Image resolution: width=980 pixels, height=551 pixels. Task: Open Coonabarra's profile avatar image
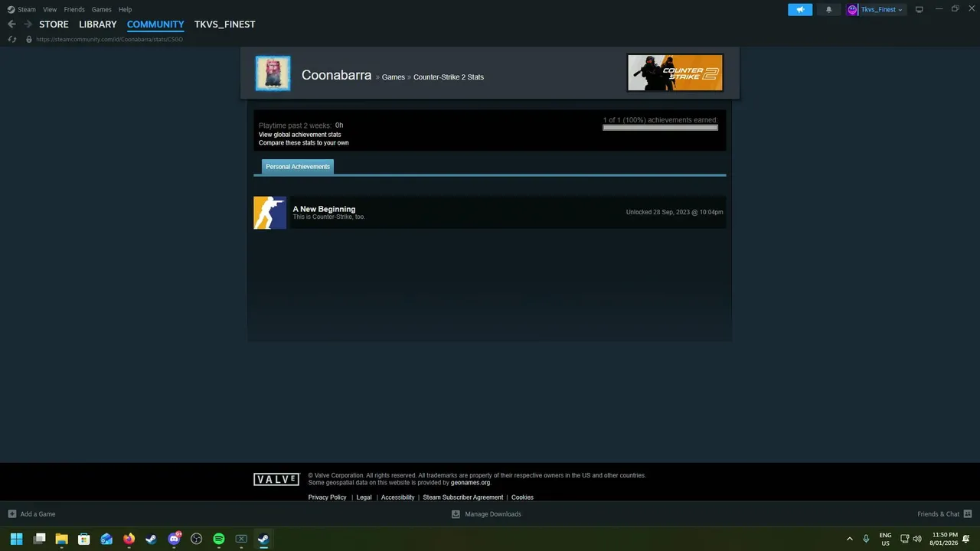(x=273, y=73)
